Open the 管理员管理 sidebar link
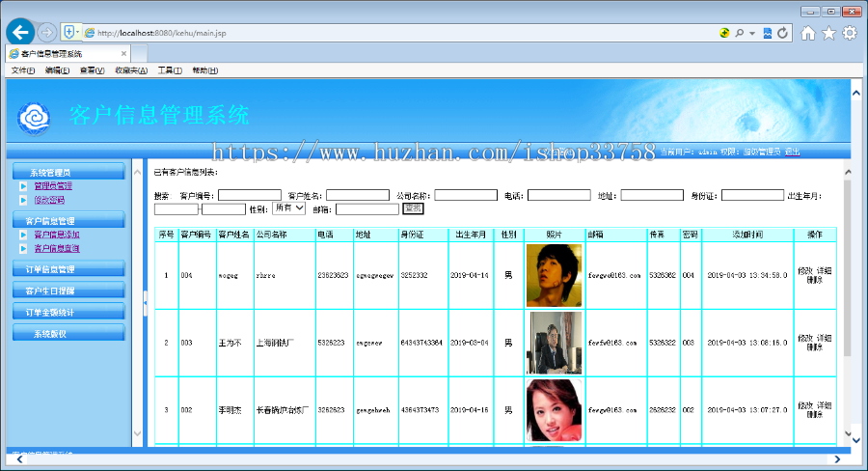 (53, 186)
